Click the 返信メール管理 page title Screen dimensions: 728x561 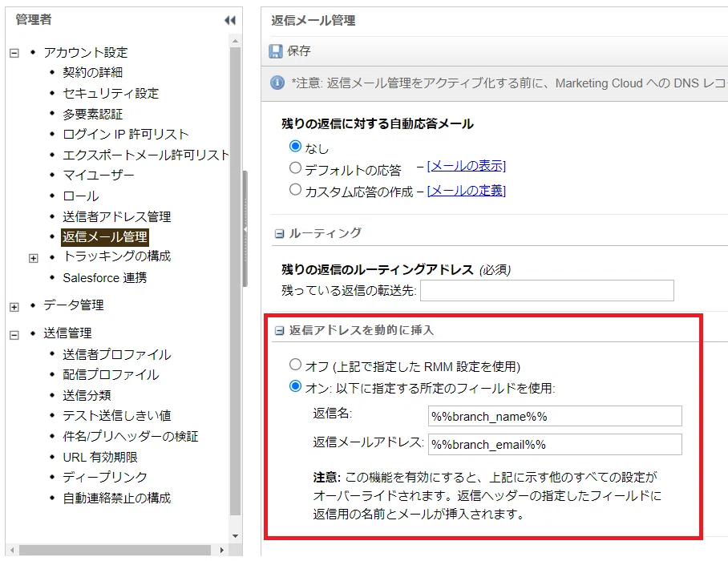pyautogui.click(x=313, y=20)
